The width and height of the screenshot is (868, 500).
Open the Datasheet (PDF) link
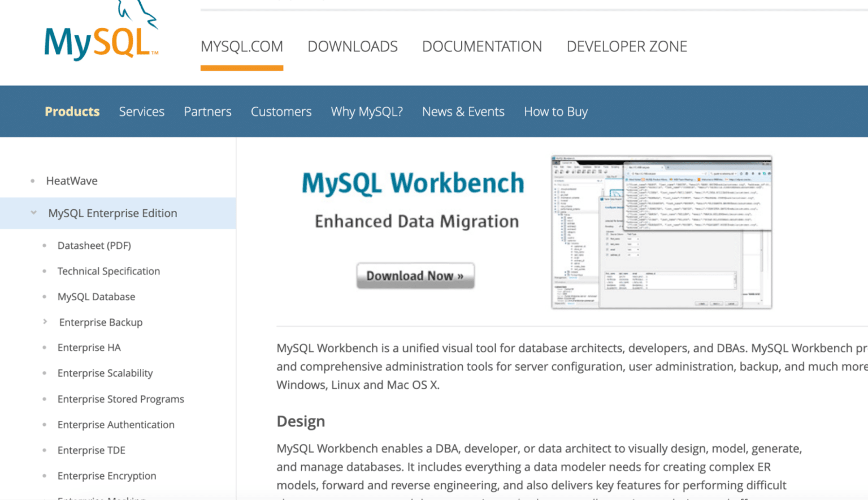pos(94,245)
